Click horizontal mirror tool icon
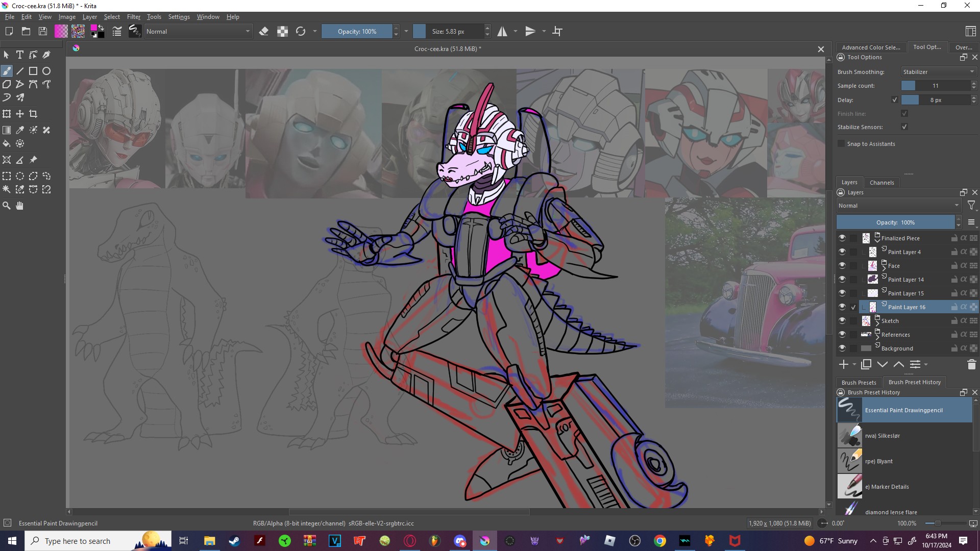Image resolution: width=980 pixels, height=551 pixels. tap(502, 32)
